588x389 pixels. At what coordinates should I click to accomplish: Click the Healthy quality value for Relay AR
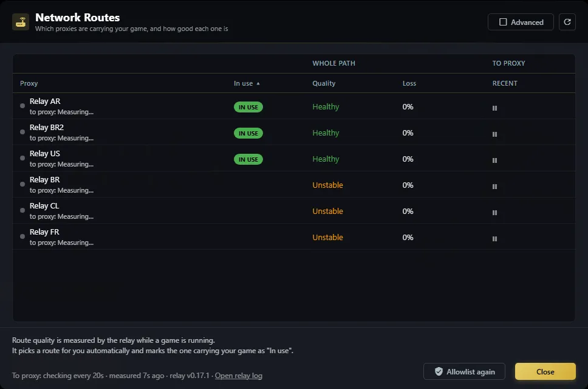coord(326,107)
